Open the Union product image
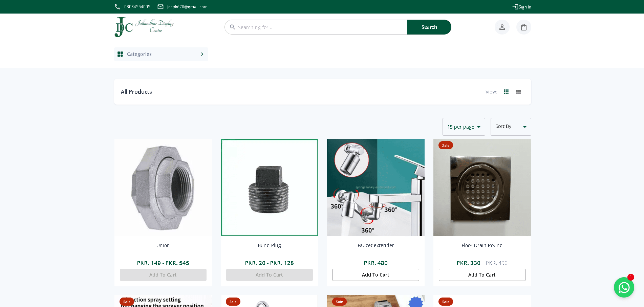Viewport: 644px width, 307px height. point(163,188)
